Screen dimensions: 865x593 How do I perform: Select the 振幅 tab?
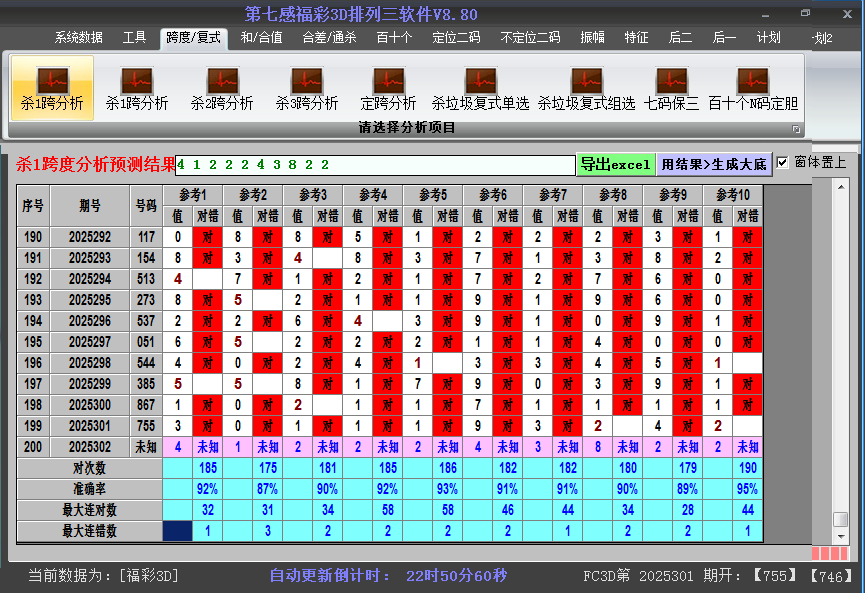(593, 38)
